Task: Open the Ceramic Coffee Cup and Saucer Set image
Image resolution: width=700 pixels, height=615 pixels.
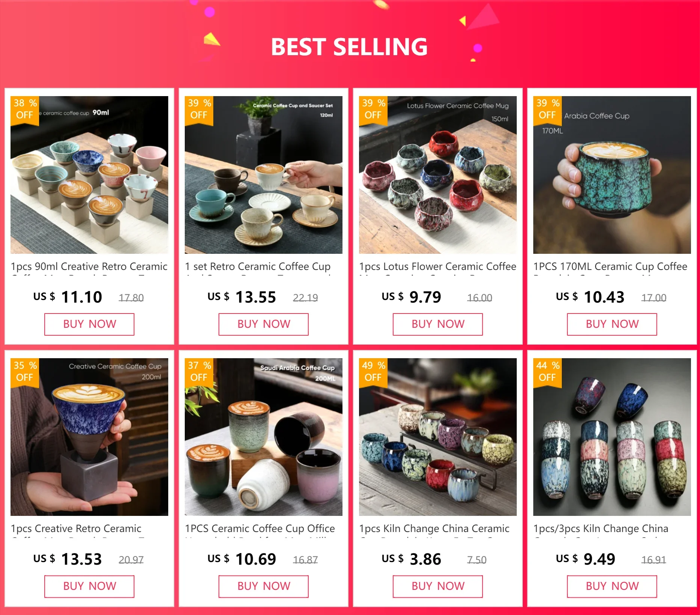Action: [264, 175]
